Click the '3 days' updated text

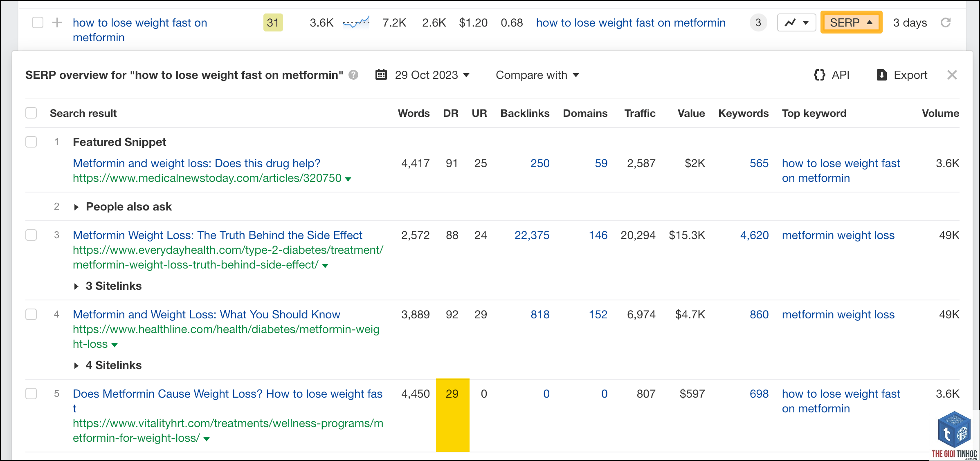pyautogui.click(x=910, y=22)
